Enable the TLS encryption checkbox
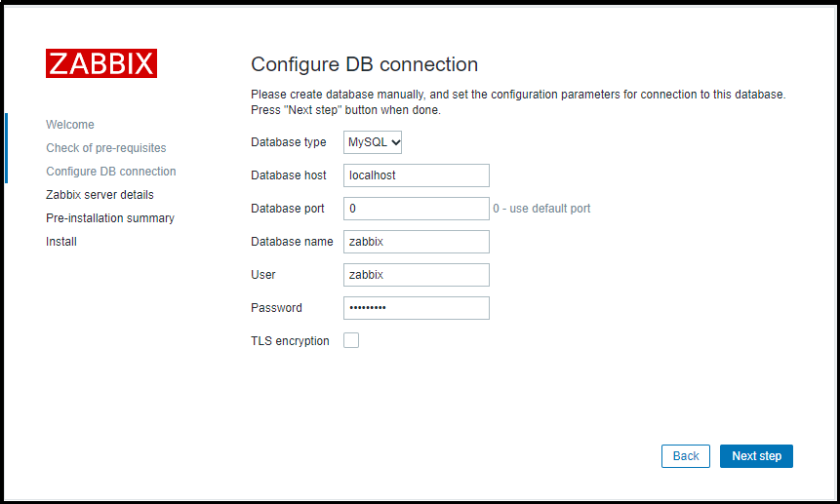The width and height of the screenshot is (840, 504). pyautogui.click(x=351, y=340)
